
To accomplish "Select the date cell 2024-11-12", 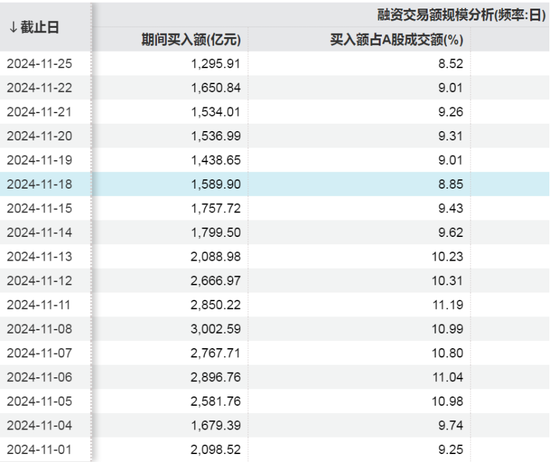I will tap(39, 281).
